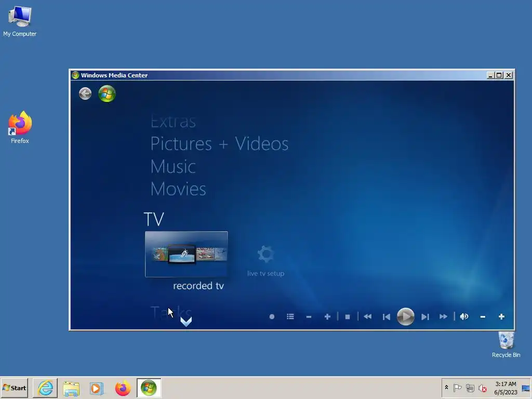Click the large play button
This screenshot has height=399, width=532.
(x=405, y=316)
